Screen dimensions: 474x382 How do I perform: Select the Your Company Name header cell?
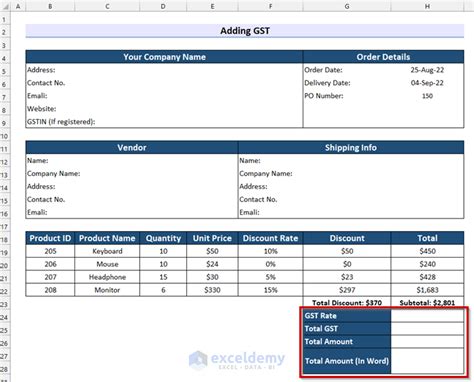(164, 57)
